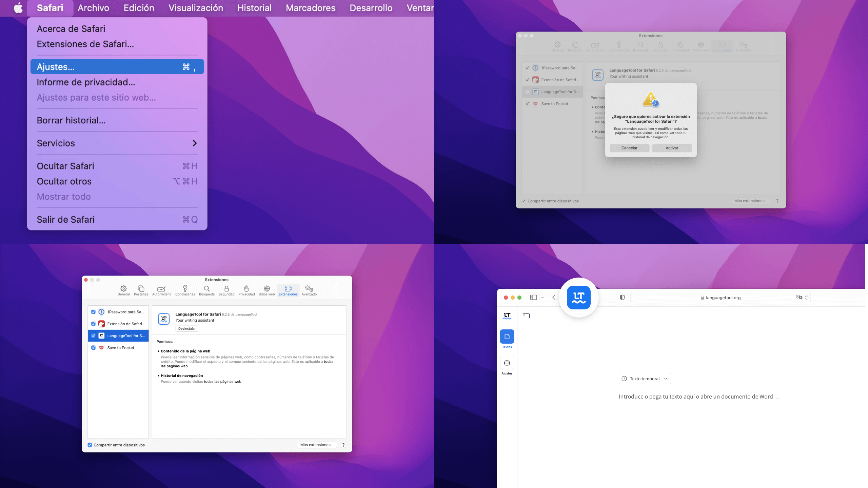Open the Apple menu

coord(18,8)
